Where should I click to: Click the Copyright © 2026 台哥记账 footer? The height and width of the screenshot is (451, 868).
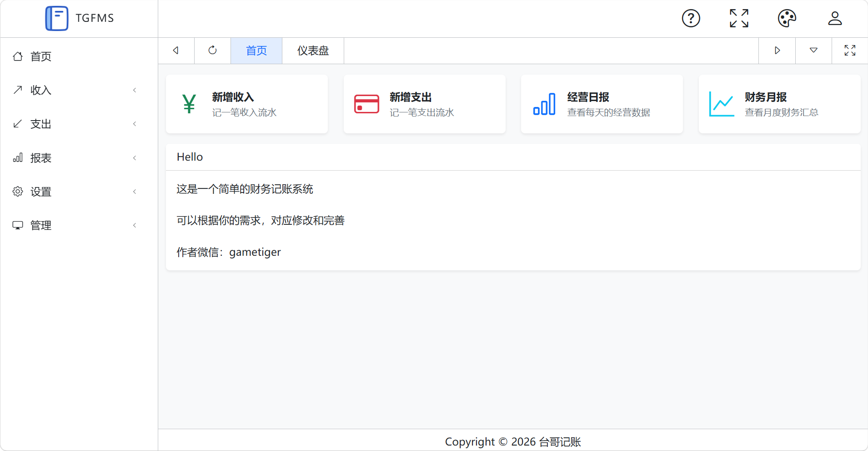coord(513,442)
